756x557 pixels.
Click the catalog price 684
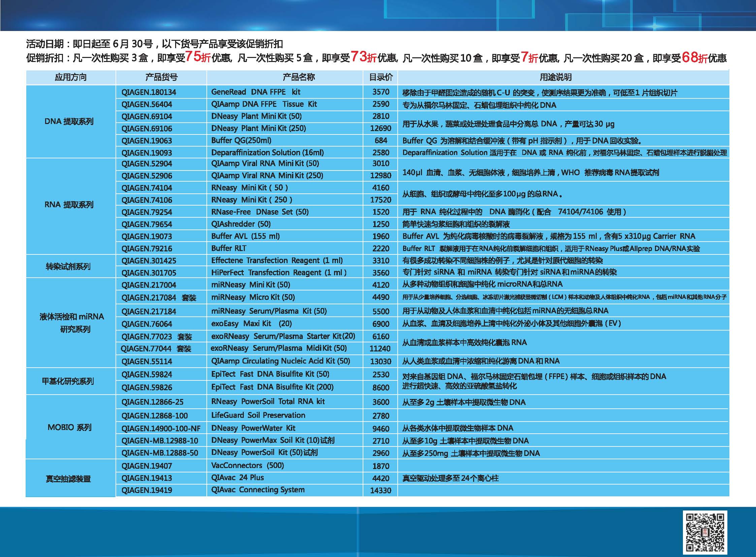(381, 141)
